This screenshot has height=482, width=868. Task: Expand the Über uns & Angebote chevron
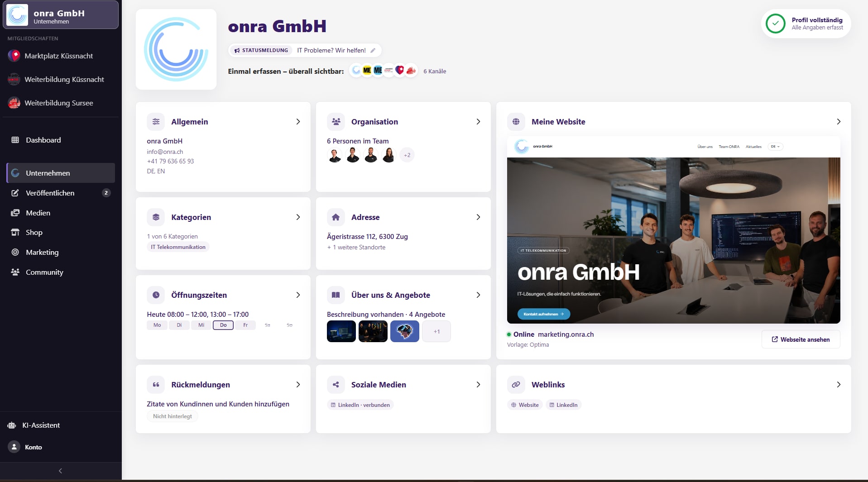click(x=478, y=295)
